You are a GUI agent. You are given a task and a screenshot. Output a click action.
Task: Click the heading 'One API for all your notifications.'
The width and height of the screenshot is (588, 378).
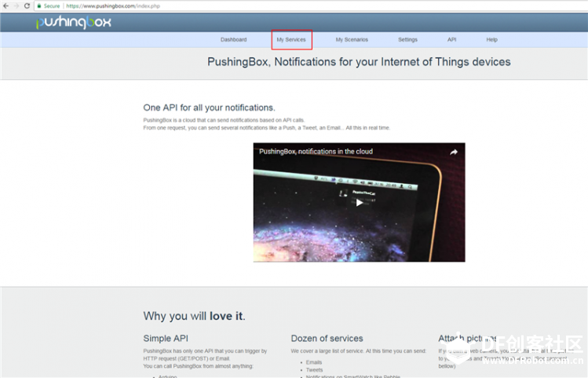click(x=210, y=108)
